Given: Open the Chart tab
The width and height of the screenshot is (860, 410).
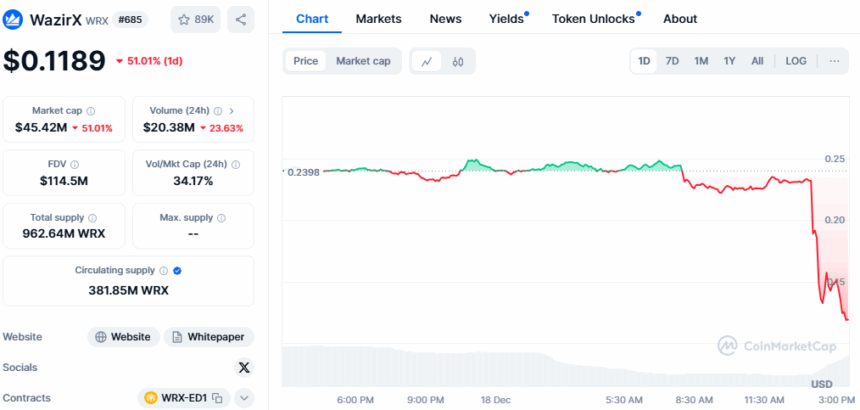Looking at the screenshot, I should pos(312,19).
